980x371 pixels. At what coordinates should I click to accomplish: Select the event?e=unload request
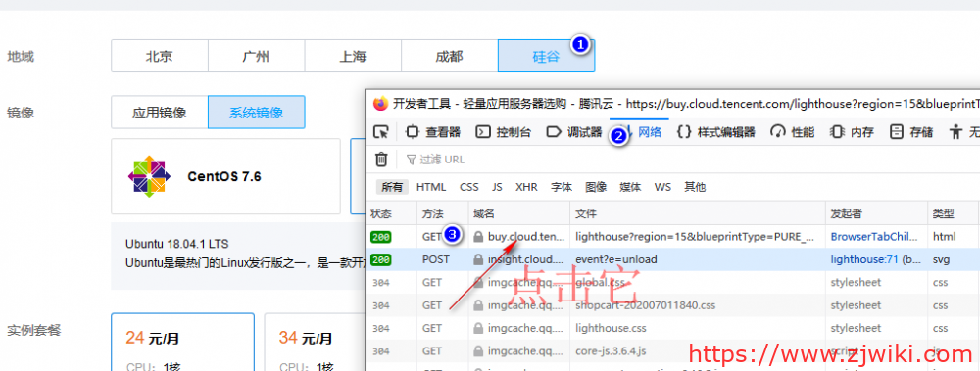tap(615, 259)
